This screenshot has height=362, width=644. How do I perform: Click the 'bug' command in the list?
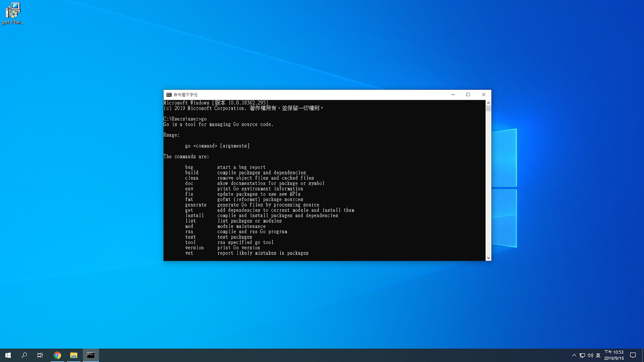coord(189,167)
